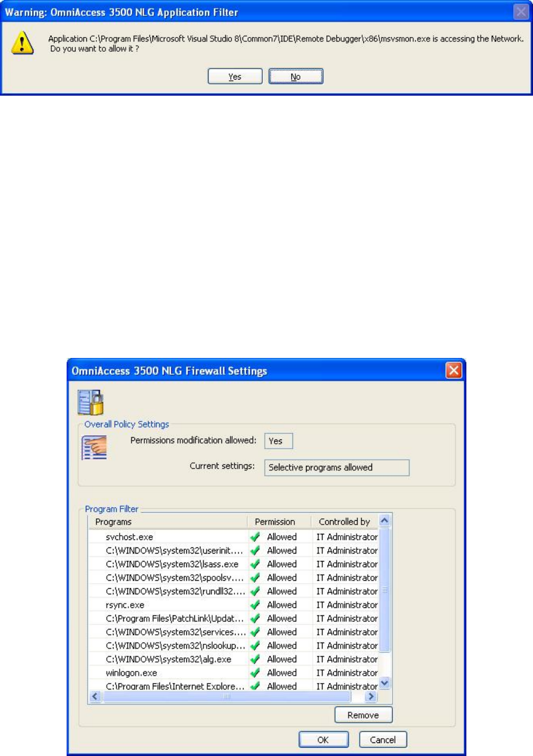The width and height of the screenshot is (533, 756).
Task: Click green checkmark for winlogon.exe
Action: click(255, 673)
